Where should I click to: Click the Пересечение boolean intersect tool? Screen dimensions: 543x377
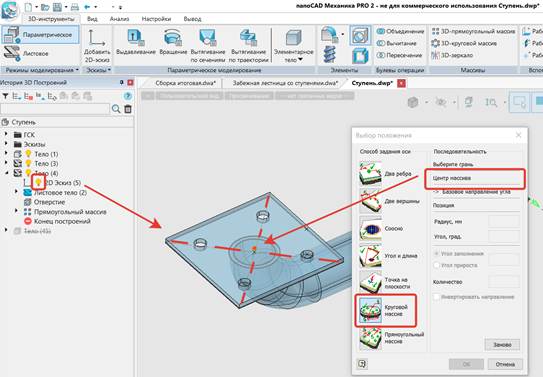(399, 55)
